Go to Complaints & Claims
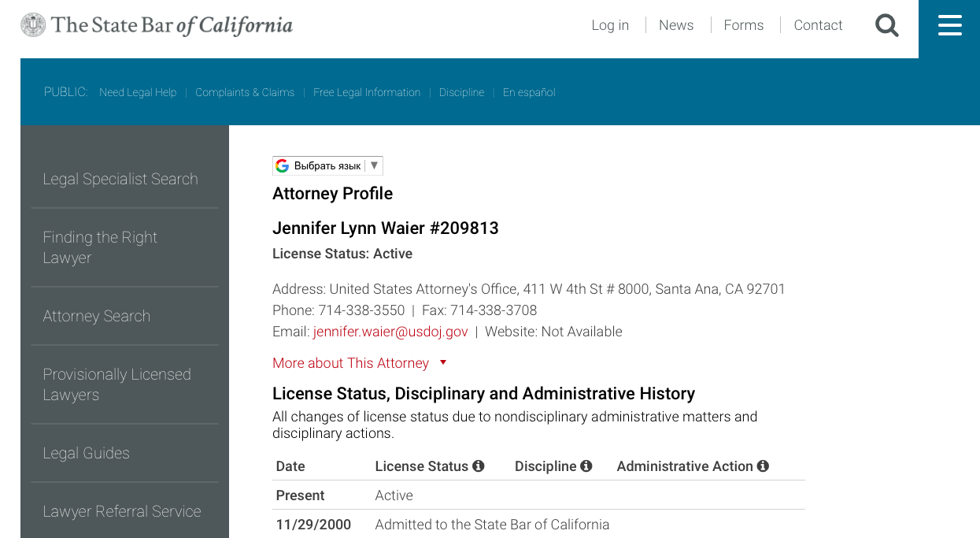 245,92
